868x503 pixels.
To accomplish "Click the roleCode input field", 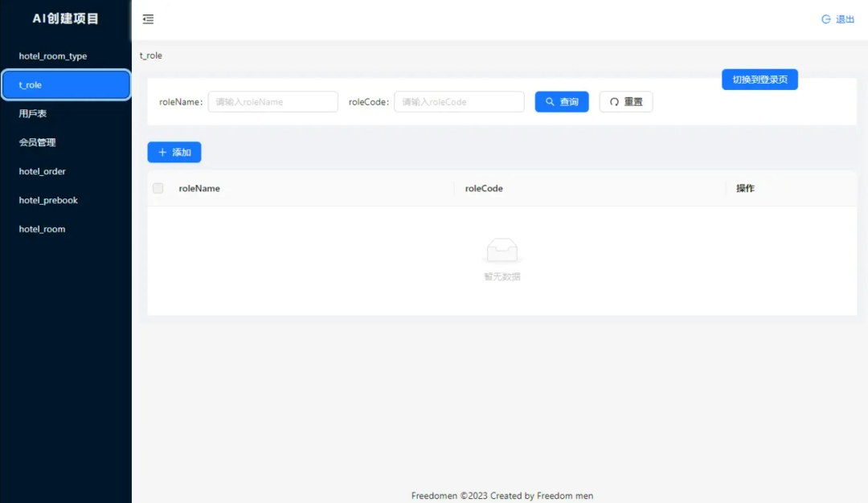I will 458,101.
